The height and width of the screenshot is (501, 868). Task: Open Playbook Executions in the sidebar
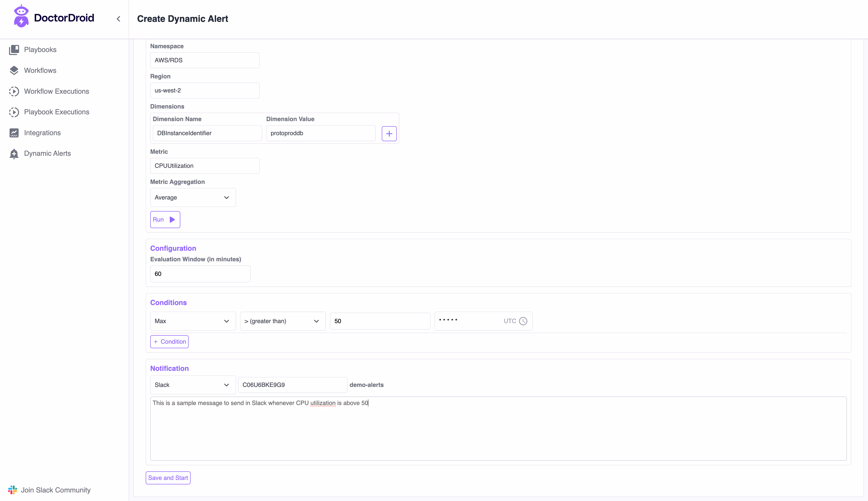[57, 112]
